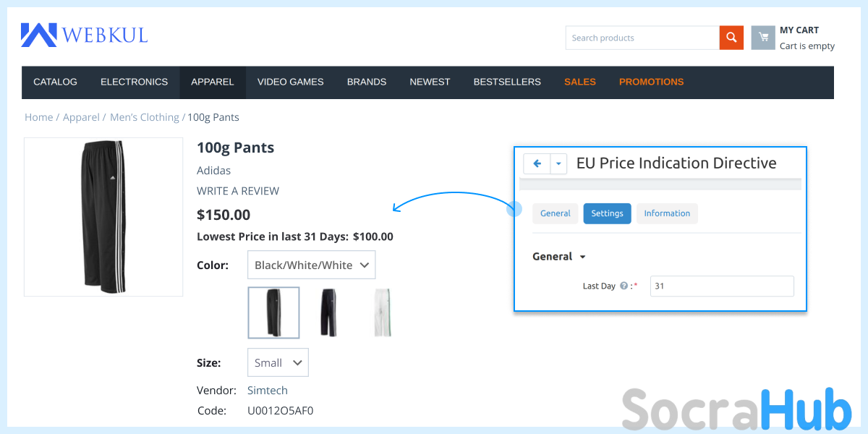868x434 pixels.
Task: Open the Electronics menu item
Action: [134, 82]
